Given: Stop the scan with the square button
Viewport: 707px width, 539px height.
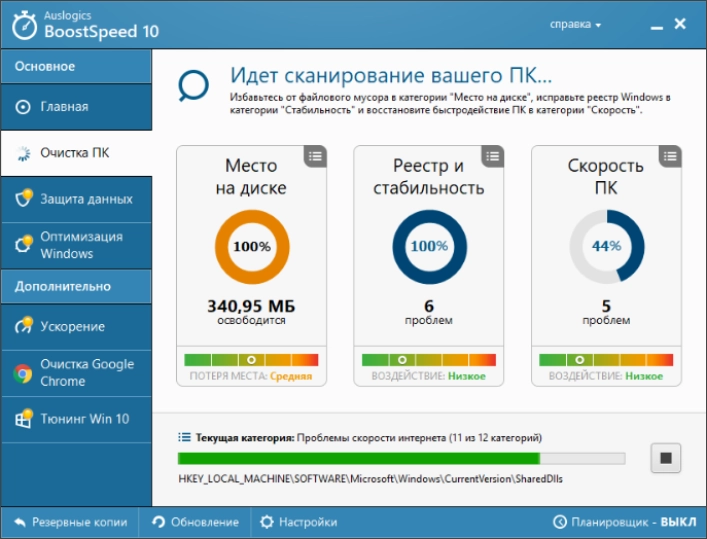Looking at the screenshot, I should (666, 458).
